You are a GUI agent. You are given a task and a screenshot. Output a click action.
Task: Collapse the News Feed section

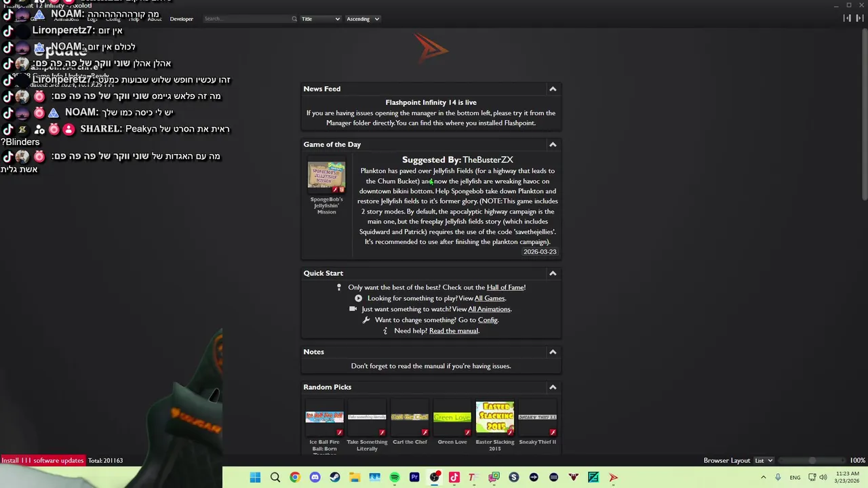click(x=553, y=89)
